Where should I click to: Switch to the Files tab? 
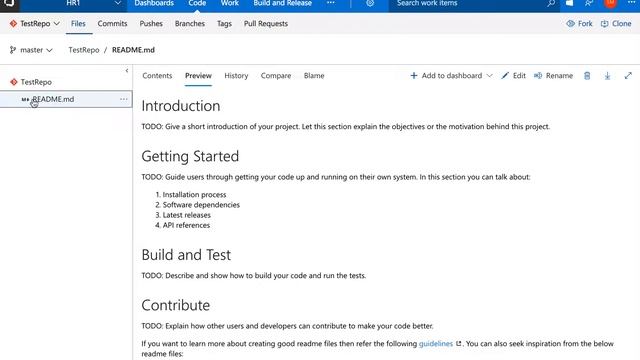pos(78,24)
